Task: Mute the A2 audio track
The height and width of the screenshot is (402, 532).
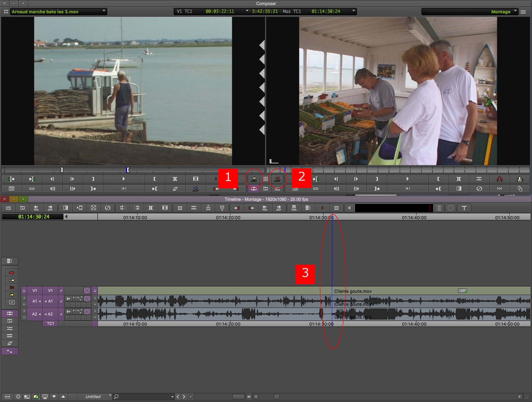Action: (x=24, y=317)
